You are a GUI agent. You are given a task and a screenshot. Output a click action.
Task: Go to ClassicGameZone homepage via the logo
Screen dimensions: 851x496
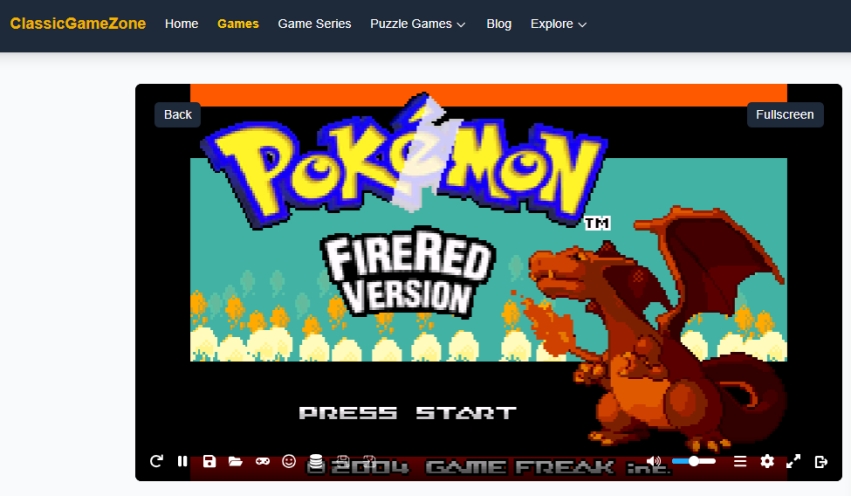point(78,23)
